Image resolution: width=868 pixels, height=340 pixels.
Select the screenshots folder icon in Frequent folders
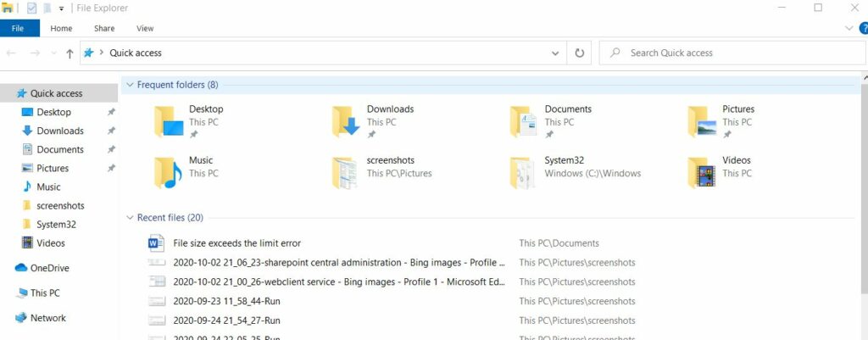coord(346,172)
